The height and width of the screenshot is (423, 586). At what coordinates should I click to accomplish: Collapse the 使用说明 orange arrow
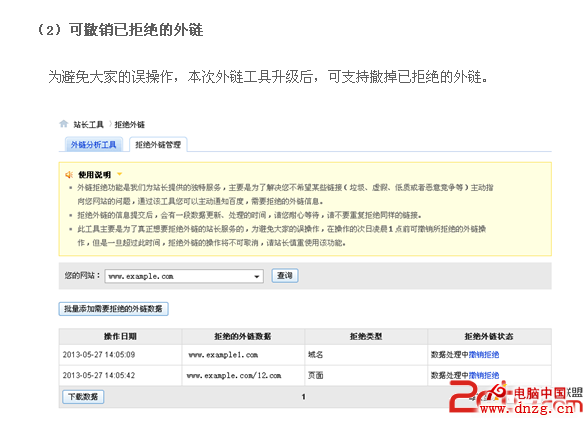pyautogui.click(x=120, y=174)
